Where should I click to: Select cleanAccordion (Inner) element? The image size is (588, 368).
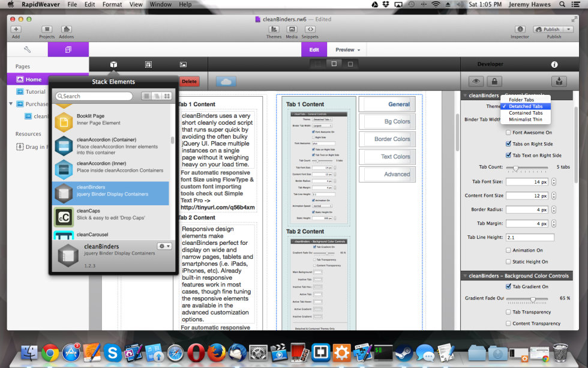[x=112, y=169]
